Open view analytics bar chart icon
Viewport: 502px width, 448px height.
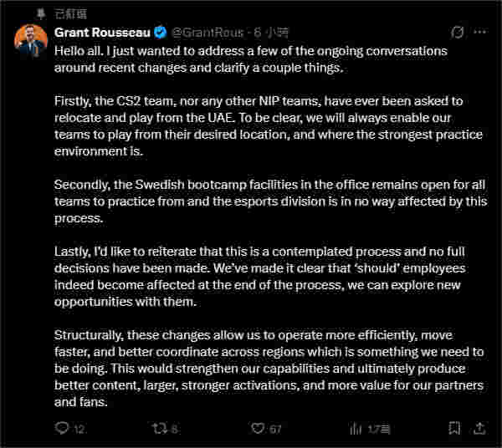pos(357,429)
